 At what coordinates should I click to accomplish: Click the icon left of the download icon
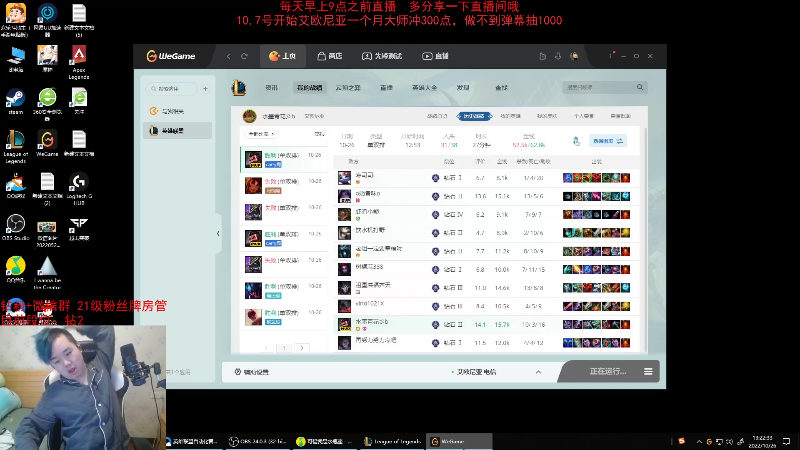pos(542,56)
